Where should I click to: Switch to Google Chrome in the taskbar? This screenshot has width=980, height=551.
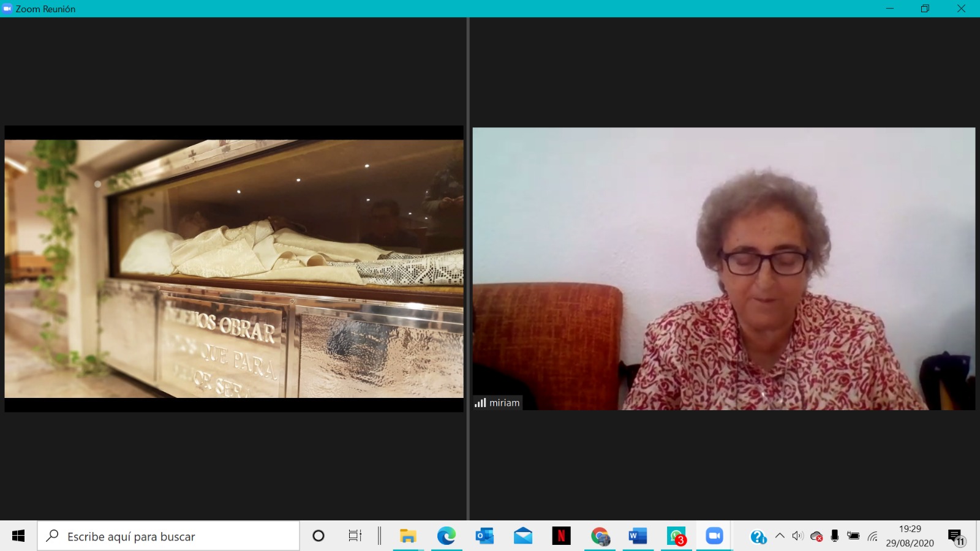[600, 536]
